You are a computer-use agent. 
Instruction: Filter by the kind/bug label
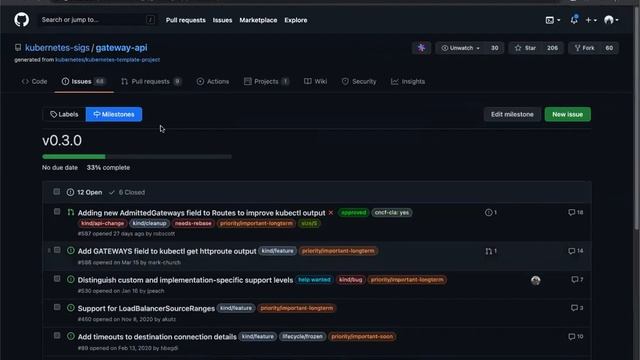tap(351, 280)
